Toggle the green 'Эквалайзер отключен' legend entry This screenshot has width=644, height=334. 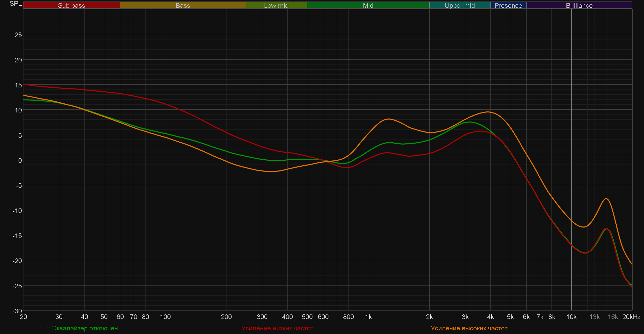pos(85,328)
